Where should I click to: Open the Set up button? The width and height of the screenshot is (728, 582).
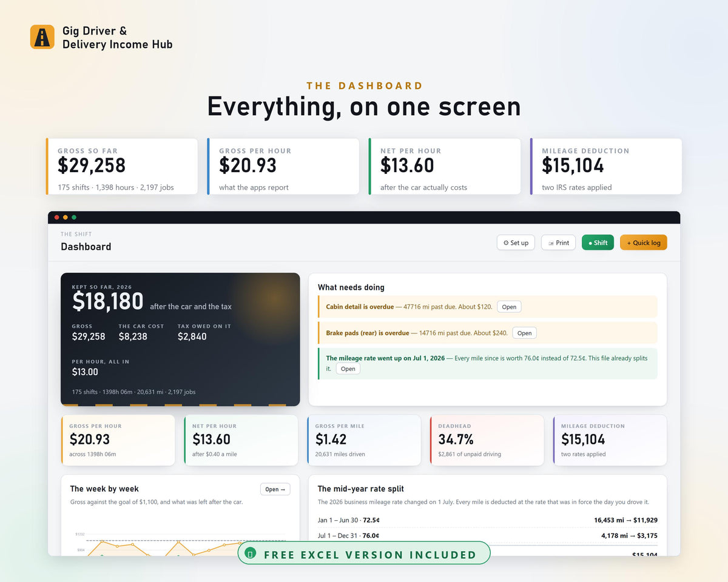click(x=516, y=242)
